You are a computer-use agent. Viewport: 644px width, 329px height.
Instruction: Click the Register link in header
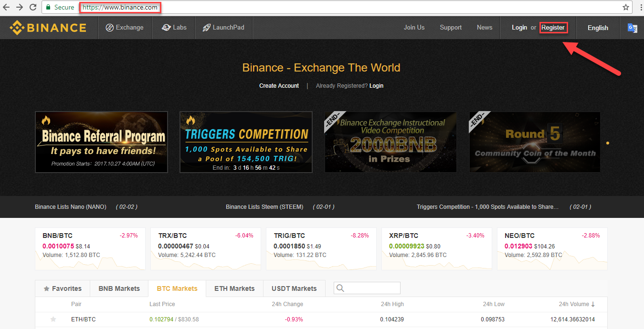(x=553, y=28)
